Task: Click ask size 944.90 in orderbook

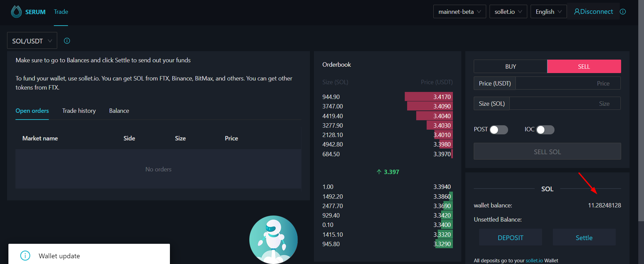Action: tap(331, 97)
